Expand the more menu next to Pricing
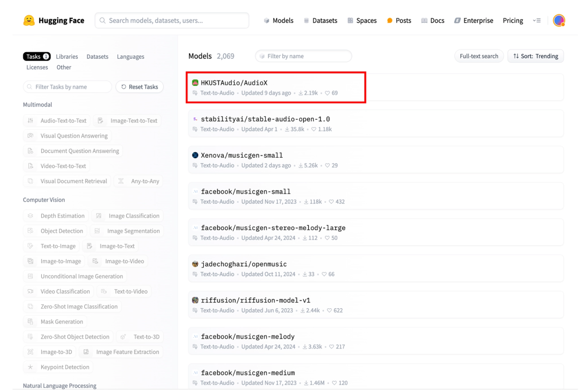The height and width of the screenshot is (392, 587). point(536,21)
